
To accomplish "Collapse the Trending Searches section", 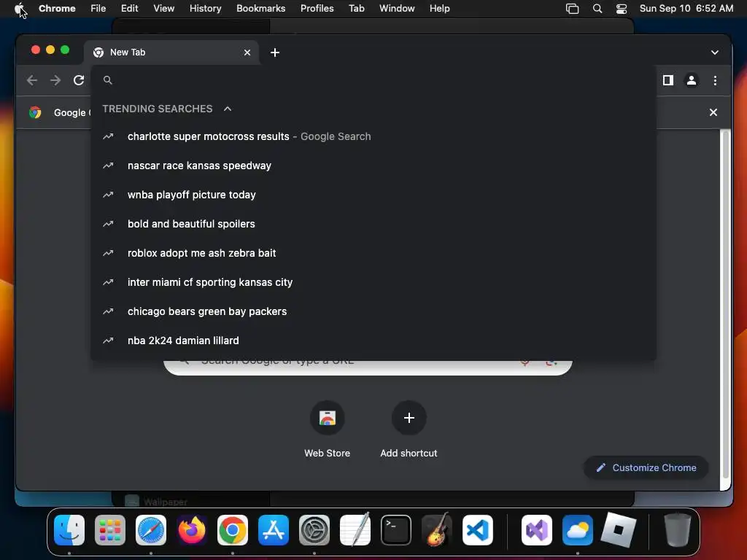I will point(228,109).
